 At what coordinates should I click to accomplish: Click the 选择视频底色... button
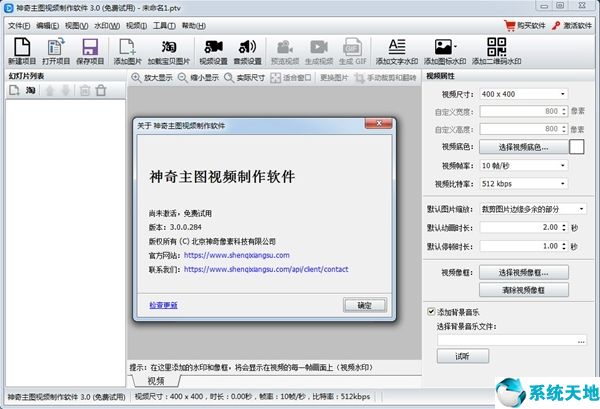(523, 147)
